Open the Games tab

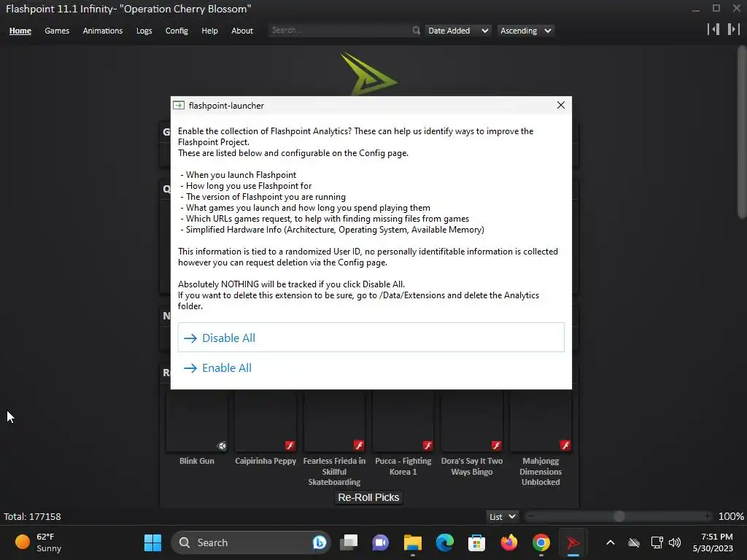[x=57, y=31]
